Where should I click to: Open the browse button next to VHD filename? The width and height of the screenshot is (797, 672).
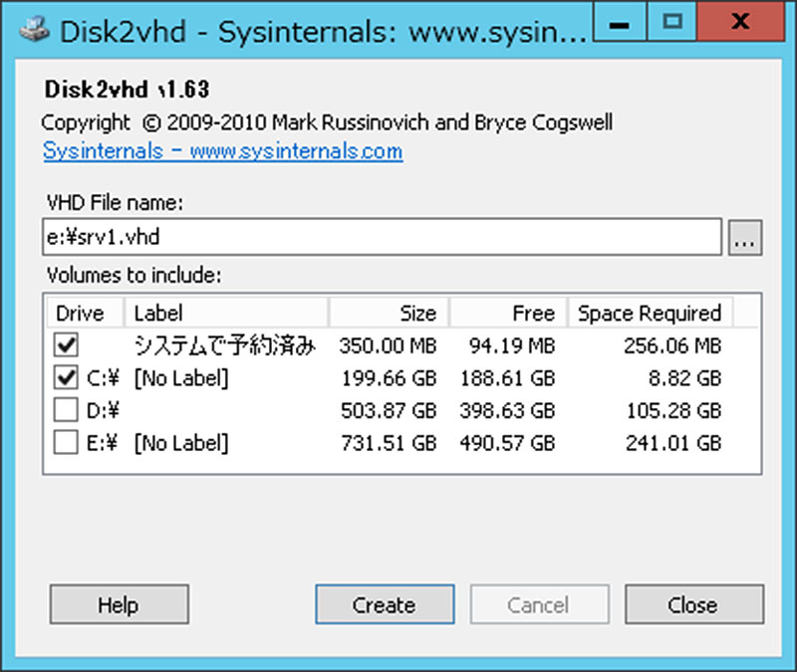[745, 239]
